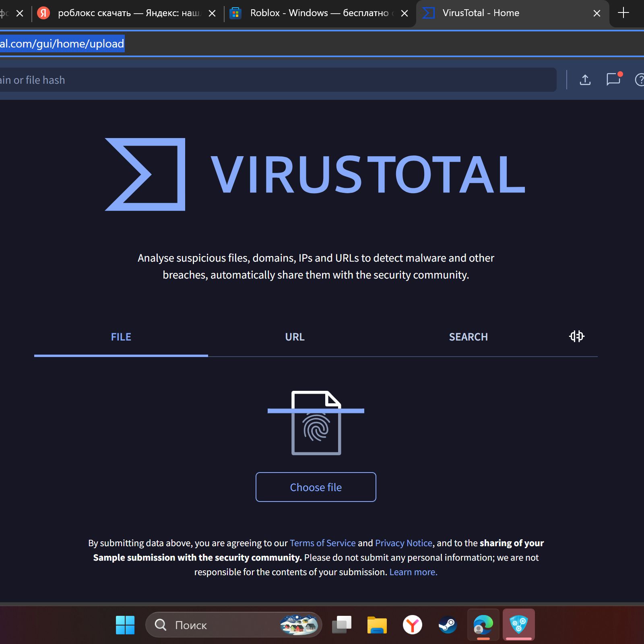Screen dimensions: 644x644
Task: Close the VirusTotal - Home tab
Action: click(x=597, y=13)
